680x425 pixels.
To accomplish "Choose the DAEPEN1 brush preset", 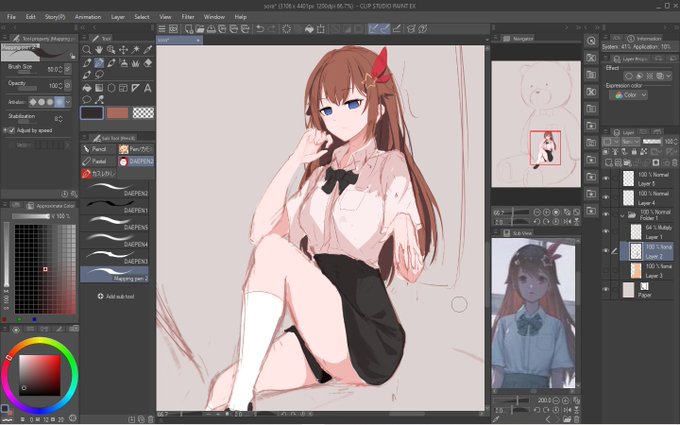I will 115,206.
